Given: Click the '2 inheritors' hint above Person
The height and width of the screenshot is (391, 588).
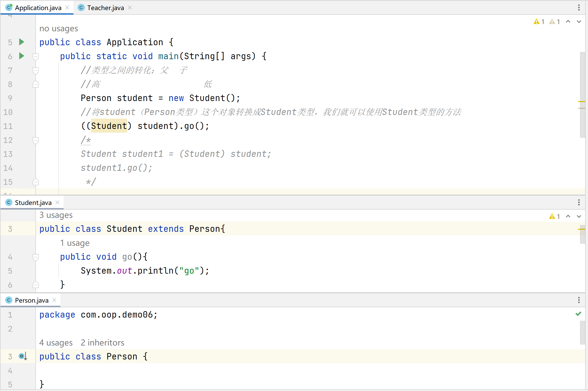Looking at the screenshot, I should point(102,342).
